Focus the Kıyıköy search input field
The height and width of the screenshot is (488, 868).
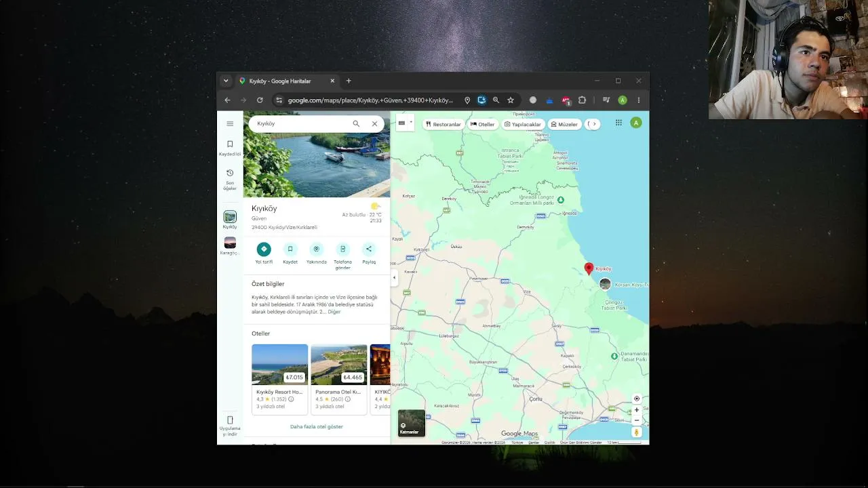pos(302,123)
